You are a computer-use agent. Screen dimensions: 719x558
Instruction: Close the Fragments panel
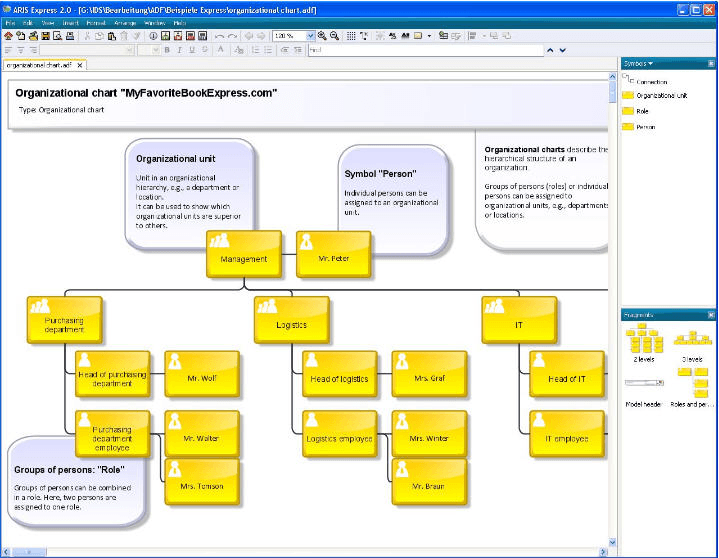711,315
